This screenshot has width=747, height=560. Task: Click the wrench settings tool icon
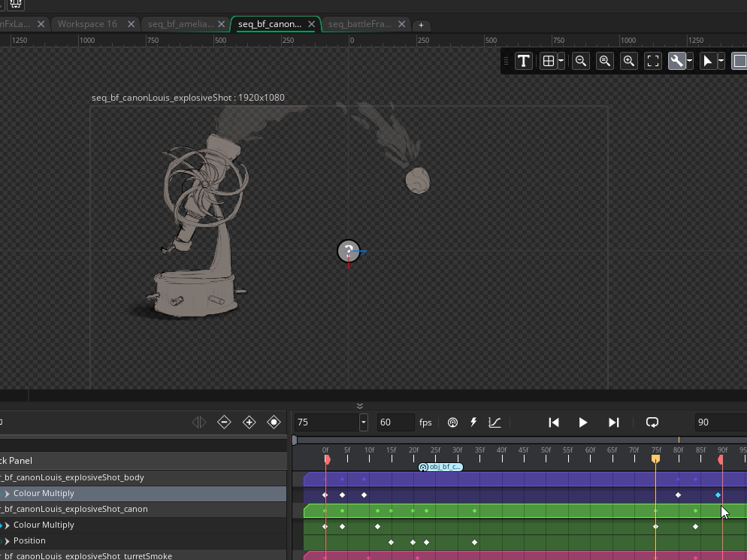[x=676, y=61]
